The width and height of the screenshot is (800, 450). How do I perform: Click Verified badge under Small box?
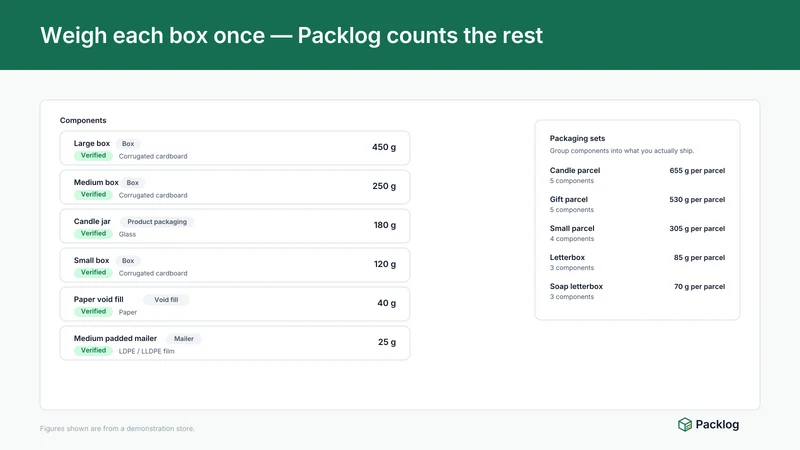[x=93, y=272]
